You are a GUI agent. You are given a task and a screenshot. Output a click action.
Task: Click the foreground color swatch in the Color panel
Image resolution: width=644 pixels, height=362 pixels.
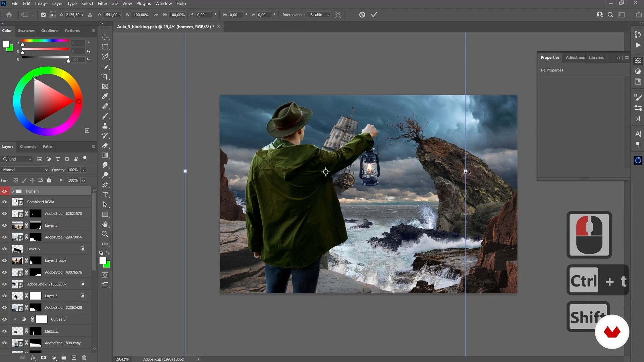(x=6, y=44)
